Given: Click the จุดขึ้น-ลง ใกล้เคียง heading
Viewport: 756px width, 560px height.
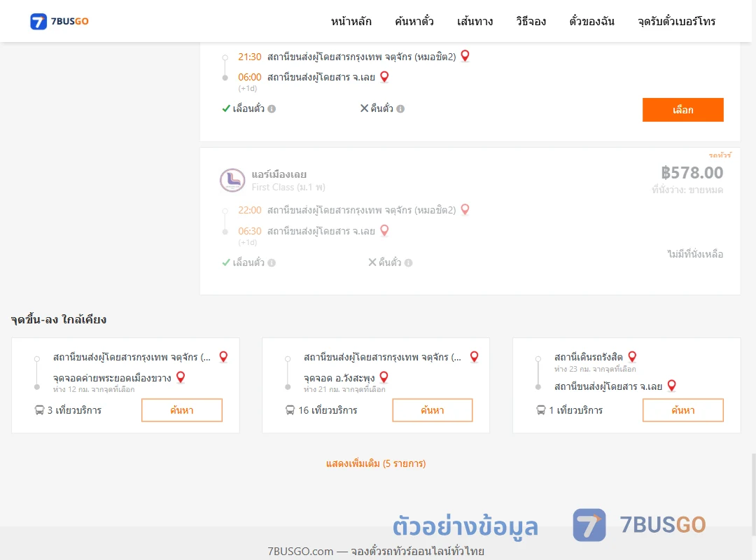Looking at the screenshot, I should pyautogui.click(x=59, y=319).
